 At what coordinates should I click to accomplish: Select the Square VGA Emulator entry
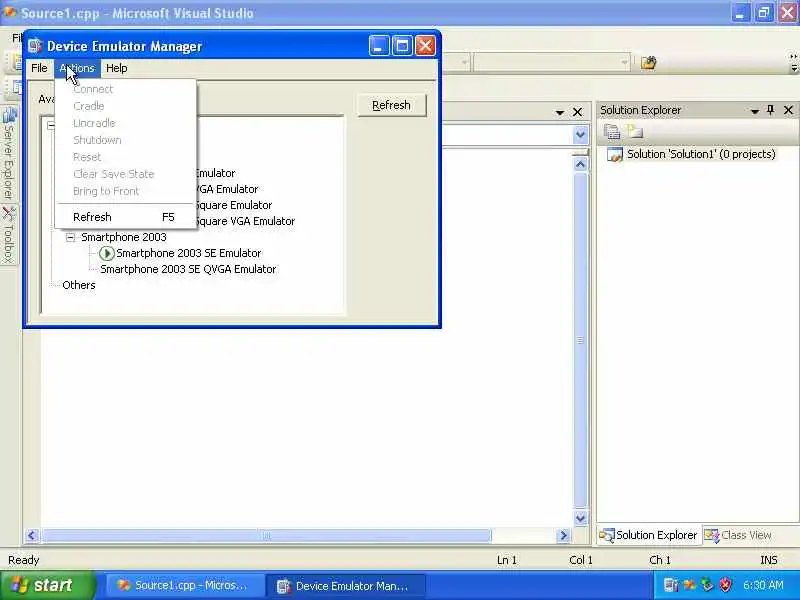[246, 221]
